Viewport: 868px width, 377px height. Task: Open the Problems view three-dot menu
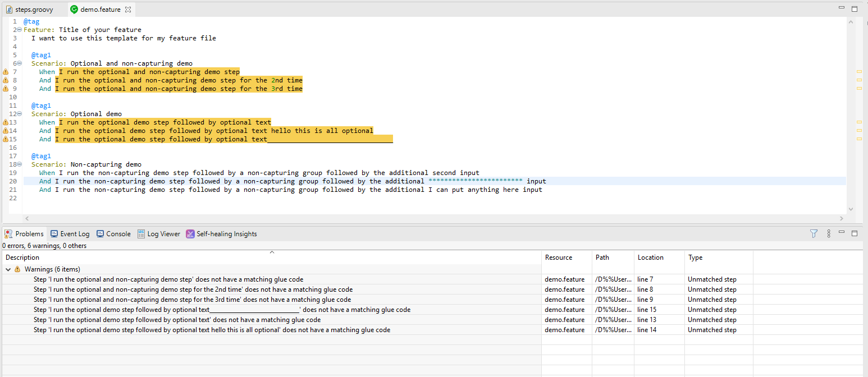click(x=829, y=233)
